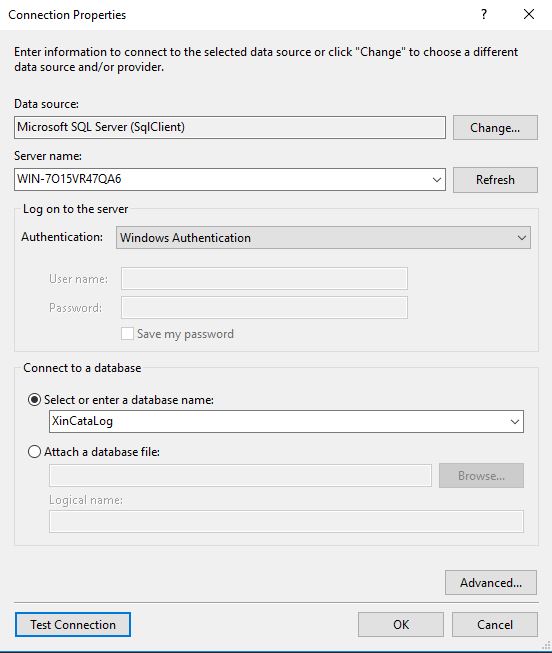
Task: Toggle the 'Save my password' checkbox
Action: click(127, 334)
